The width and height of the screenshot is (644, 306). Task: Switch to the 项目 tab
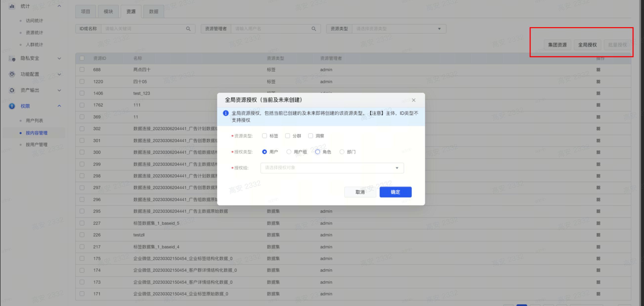tap(86, 12)
